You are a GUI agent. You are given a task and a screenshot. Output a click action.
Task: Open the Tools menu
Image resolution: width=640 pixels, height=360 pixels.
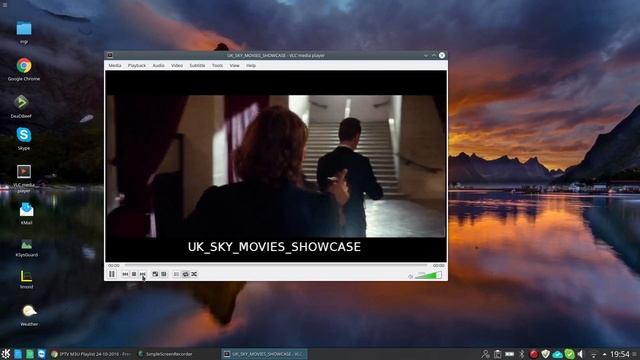(x=217, y=65)
